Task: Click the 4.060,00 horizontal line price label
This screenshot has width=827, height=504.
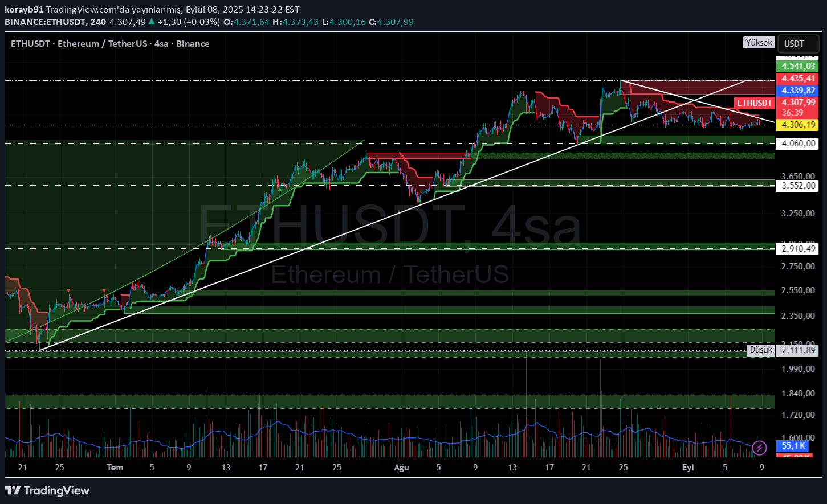Action: pyautogui.click(x=797, y=144)
